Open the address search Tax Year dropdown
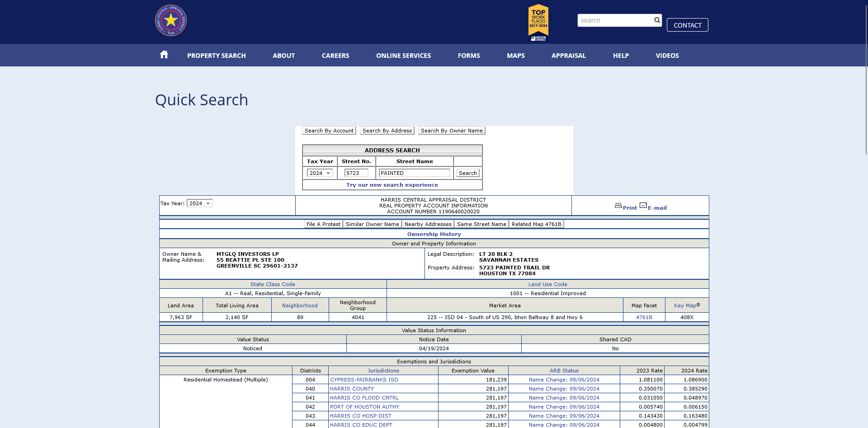The width and height of the screenshot is (868, 428). tap(320, 173)
